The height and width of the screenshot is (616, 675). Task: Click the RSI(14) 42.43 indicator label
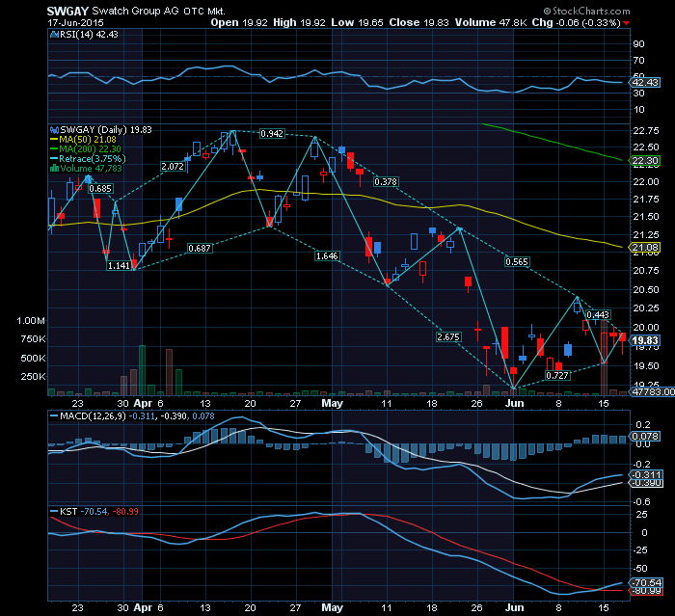point(89,35)
